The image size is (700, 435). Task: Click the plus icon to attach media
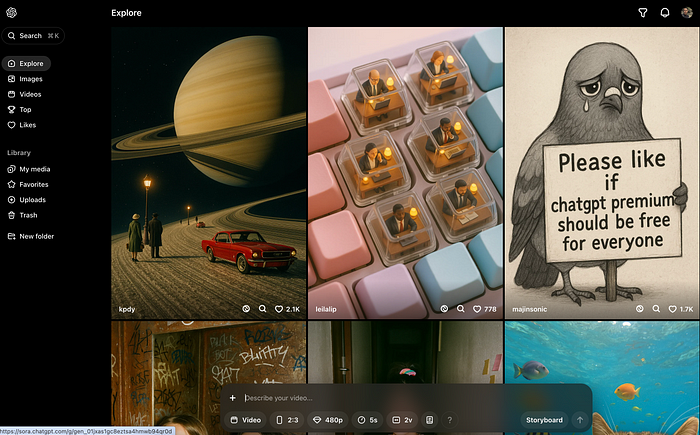pyautogui.click(x=233, y=398)
